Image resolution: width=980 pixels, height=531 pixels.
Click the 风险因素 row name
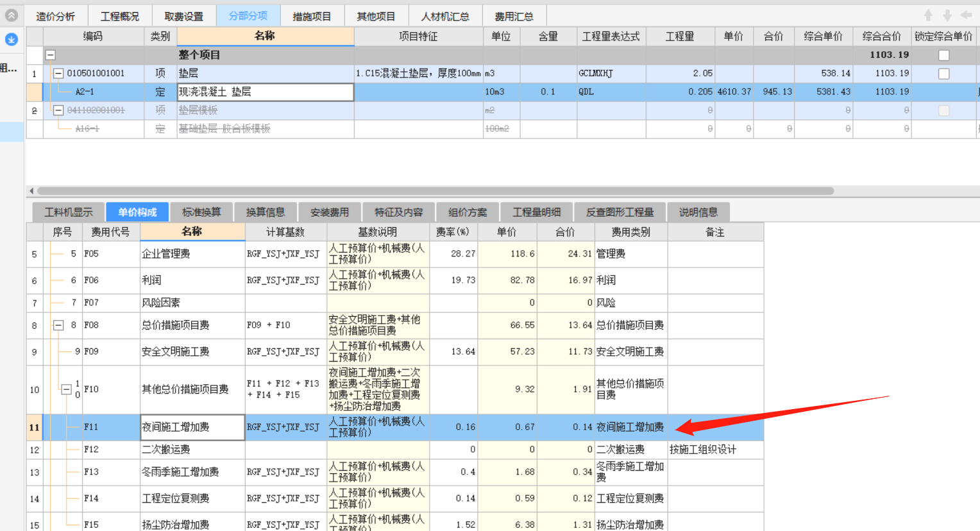[192, 303]
